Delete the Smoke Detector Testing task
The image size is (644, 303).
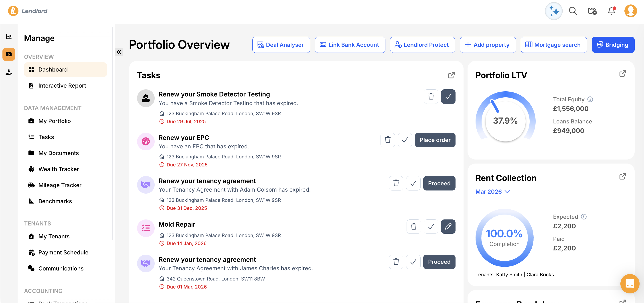(x=431, y=96)
